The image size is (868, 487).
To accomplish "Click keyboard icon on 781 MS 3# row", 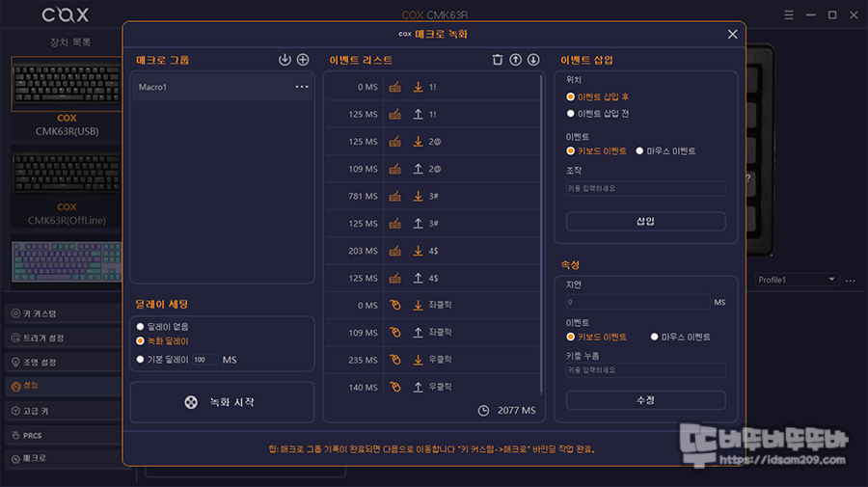I will pyautogui.click(x=394, y=196).
